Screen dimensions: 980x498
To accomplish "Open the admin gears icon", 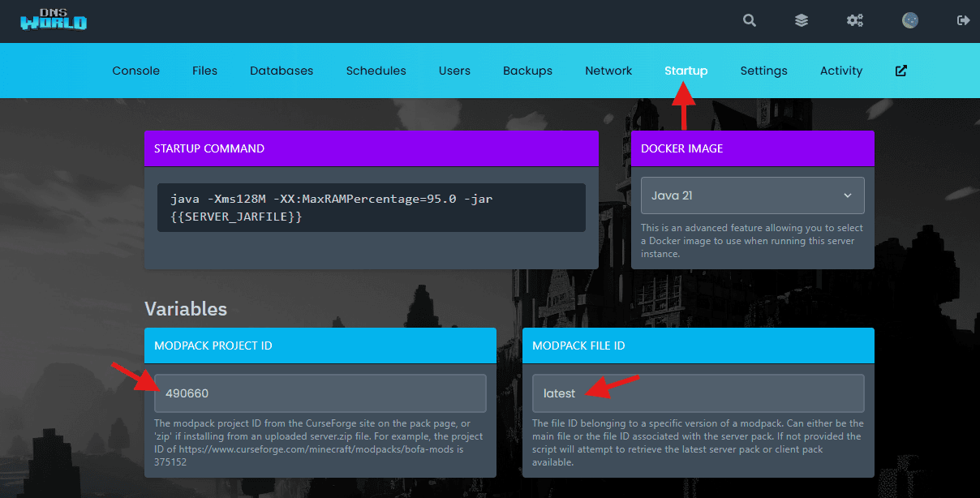I will click(x=855, y=21).
